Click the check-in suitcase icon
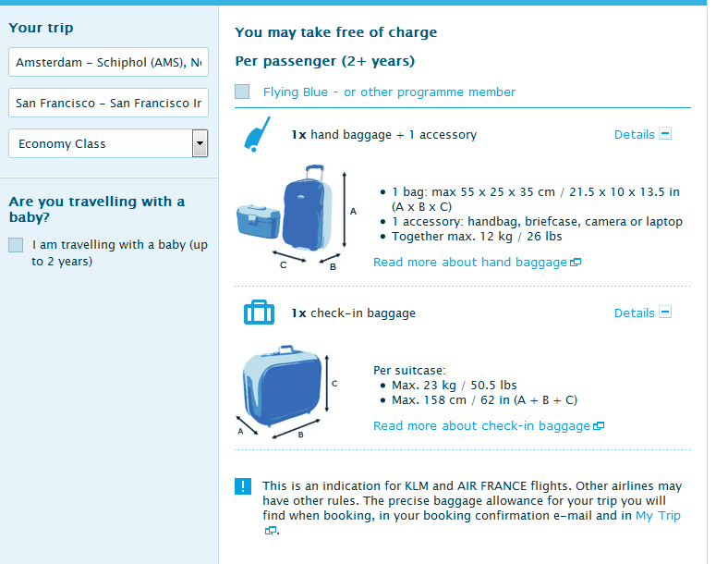Screen dimensions: 728x564 pos(259,313)
